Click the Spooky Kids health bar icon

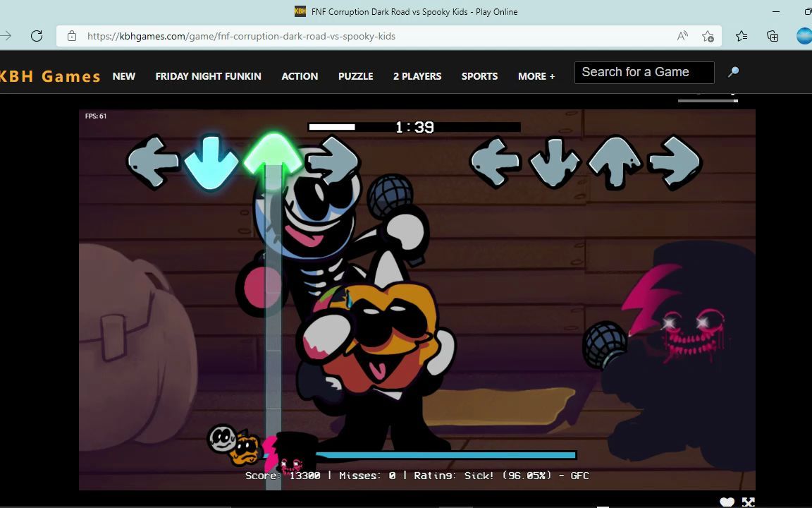[235, 445]
